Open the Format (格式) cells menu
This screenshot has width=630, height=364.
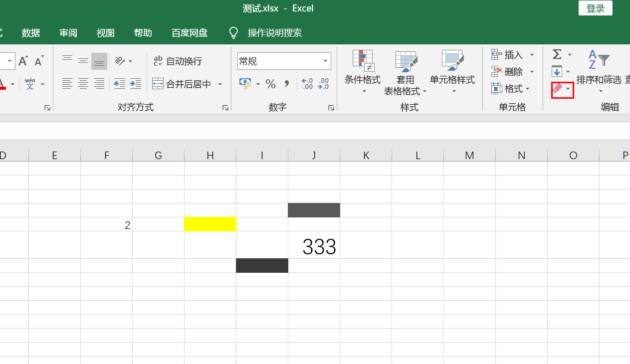[x=511, y=88]
